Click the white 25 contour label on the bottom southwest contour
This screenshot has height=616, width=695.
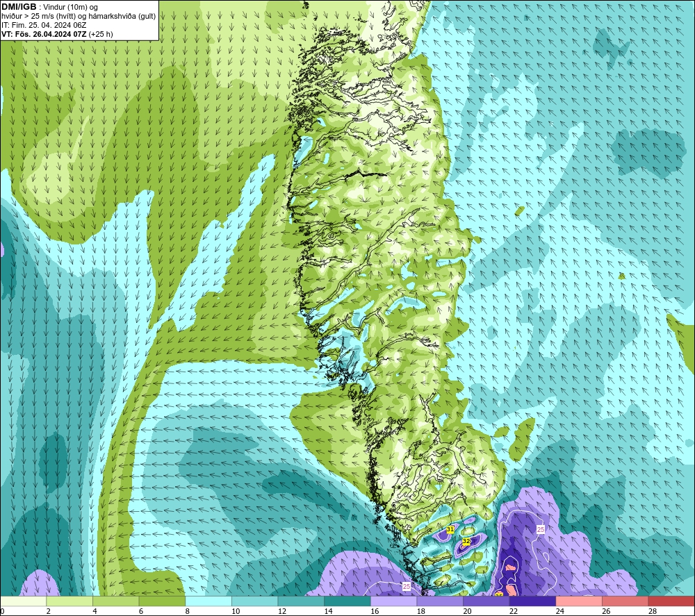(407, 586)
